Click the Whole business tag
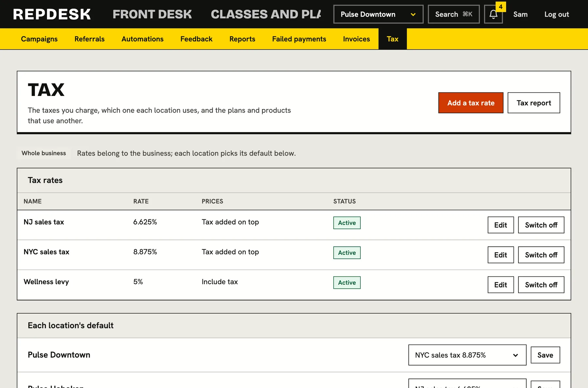Screen dimensions: 588x388 tap(44, 153)
